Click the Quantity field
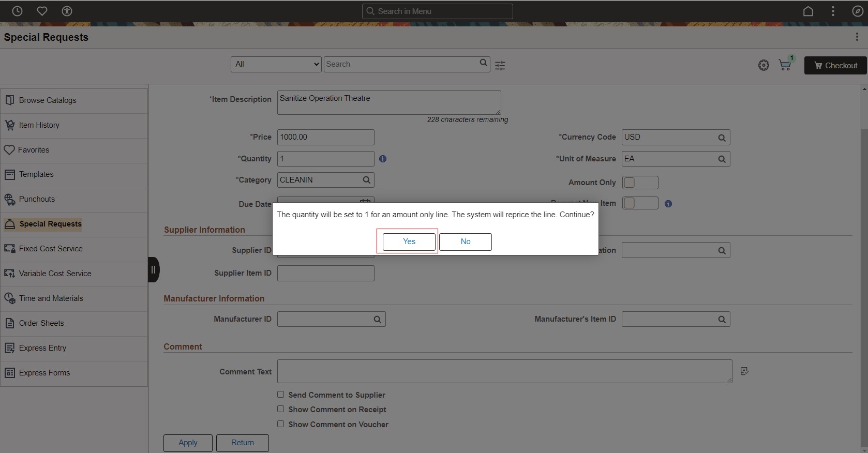868x453 pixels. 326,159
